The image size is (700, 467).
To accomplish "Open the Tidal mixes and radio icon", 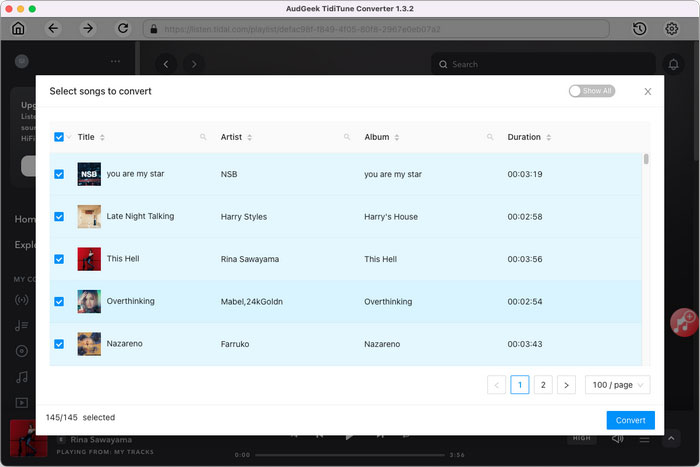I will tap(21, 300).
